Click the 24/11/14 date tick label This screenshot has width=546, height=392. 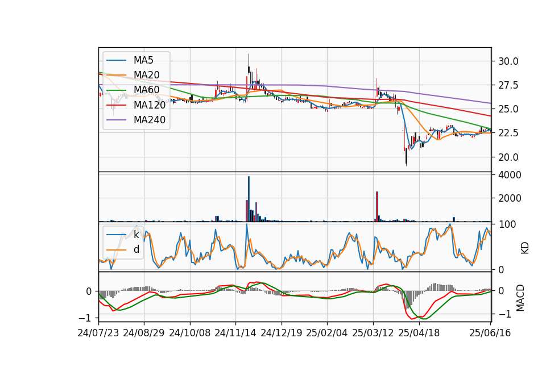coord(235,333)
